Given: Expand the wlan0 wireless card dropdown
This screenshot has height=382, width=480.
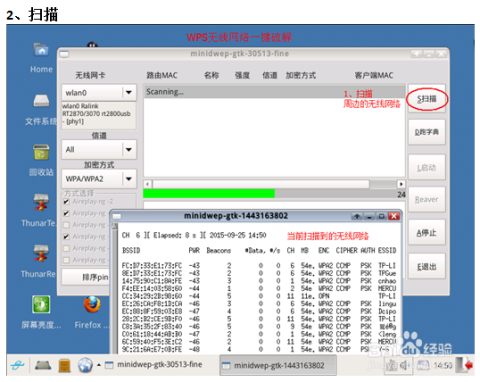Looking at the screenshot, I should point(129,92).
